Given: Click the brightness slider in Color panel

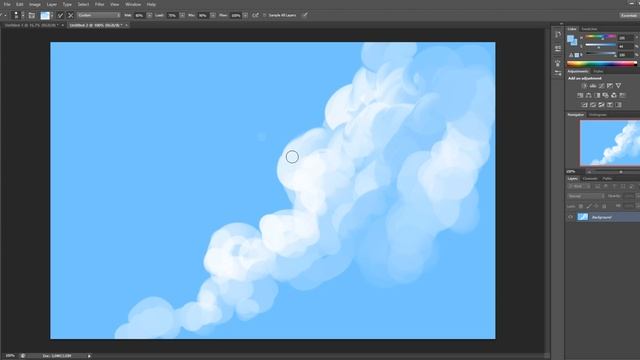Looking at the screenshot, I should pyautogui.click(x=600, y=53).
